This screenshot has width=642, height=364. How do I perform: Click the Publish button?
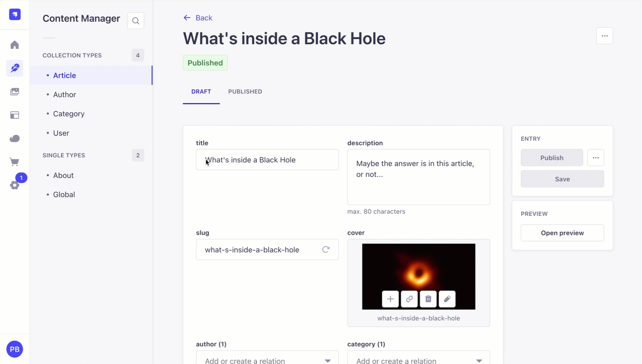pyautogui.click(x=552, y=158)
